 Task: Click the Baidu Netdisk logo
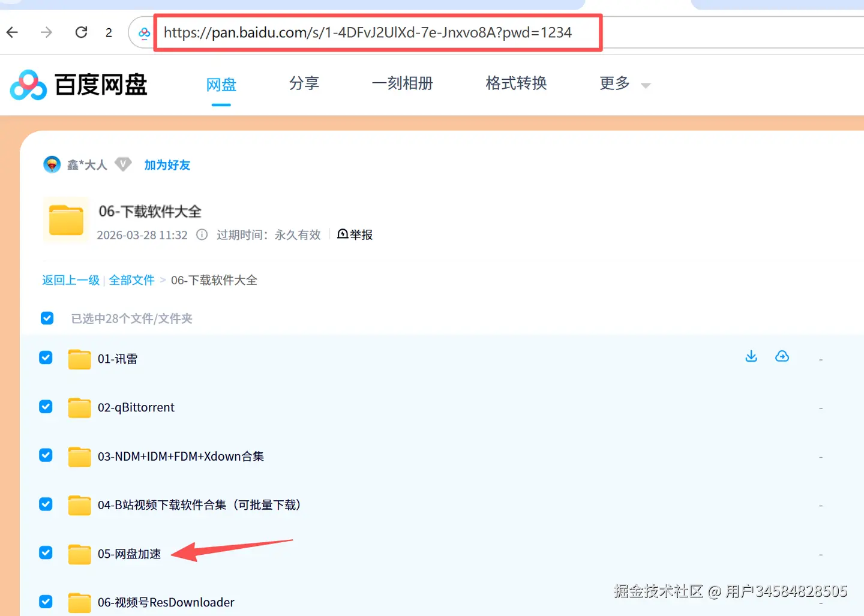[79, 85]
